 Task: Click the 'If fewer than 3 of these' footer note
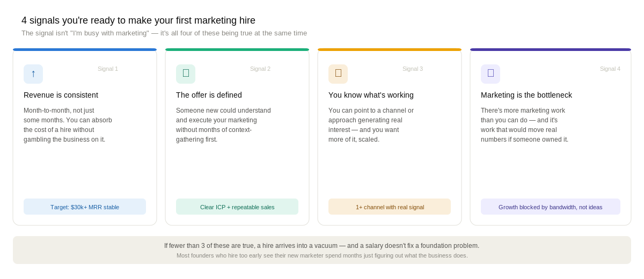tap(322, 246)
